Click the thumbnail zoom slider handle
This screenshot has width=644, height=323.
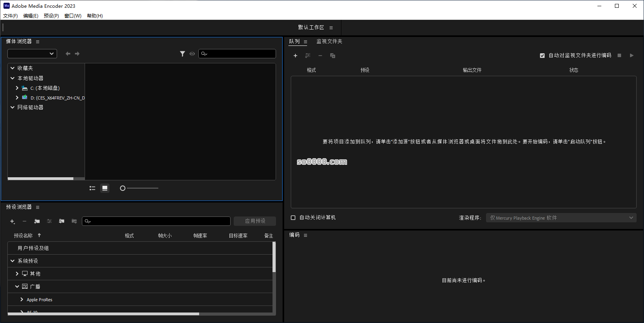(x=123, y=188)
